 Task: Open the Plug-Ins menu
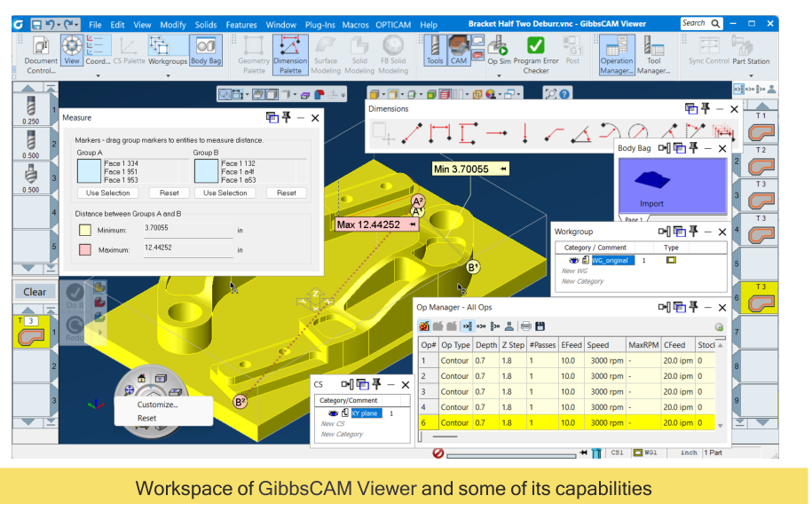319,24
